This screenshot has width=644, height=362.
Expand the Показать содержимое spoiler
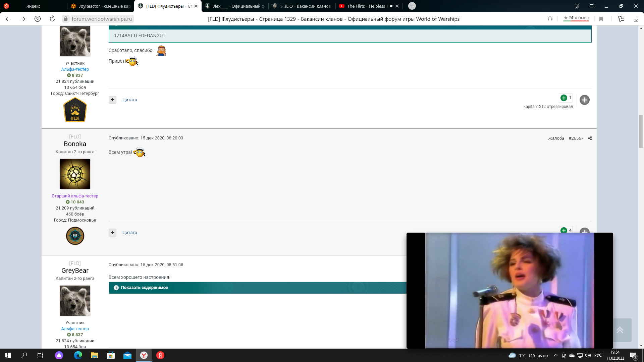(x=144, y=288)
